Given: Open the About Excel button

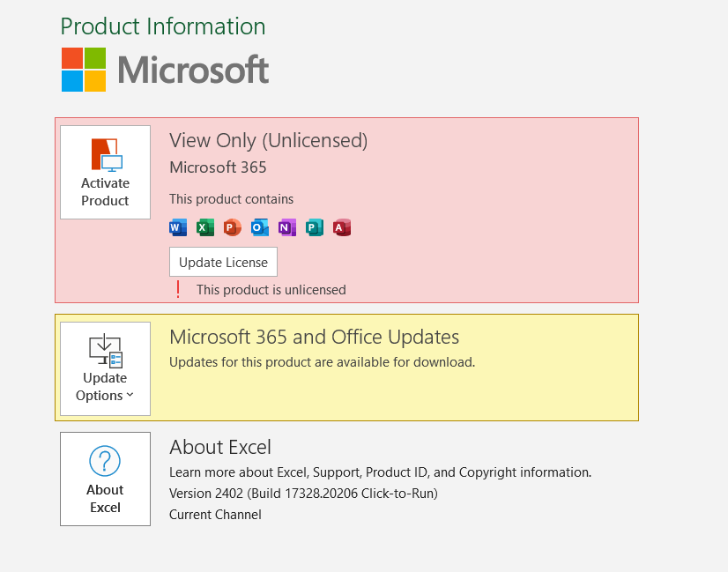Looking at the screenshot, I should [106, 479].
